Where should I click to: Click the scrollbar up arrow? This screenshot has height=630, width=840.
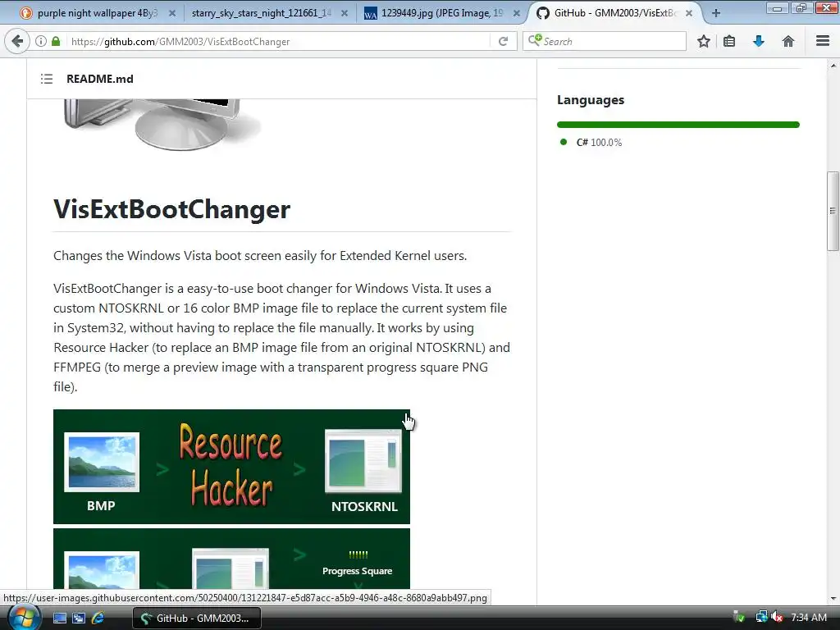(x=833, y=66)
